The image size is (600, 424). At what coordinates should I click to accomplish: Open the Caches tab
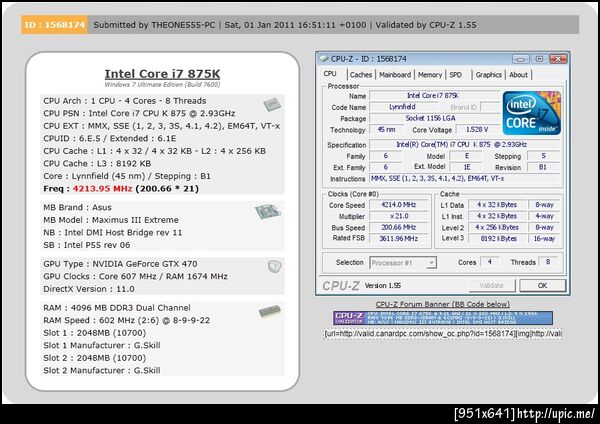361,75
